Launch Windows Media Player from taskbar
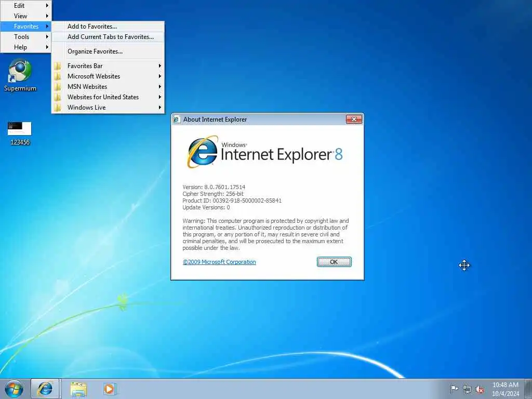Image resolution: width=532 pixels, height=399 pixels. 110,389
